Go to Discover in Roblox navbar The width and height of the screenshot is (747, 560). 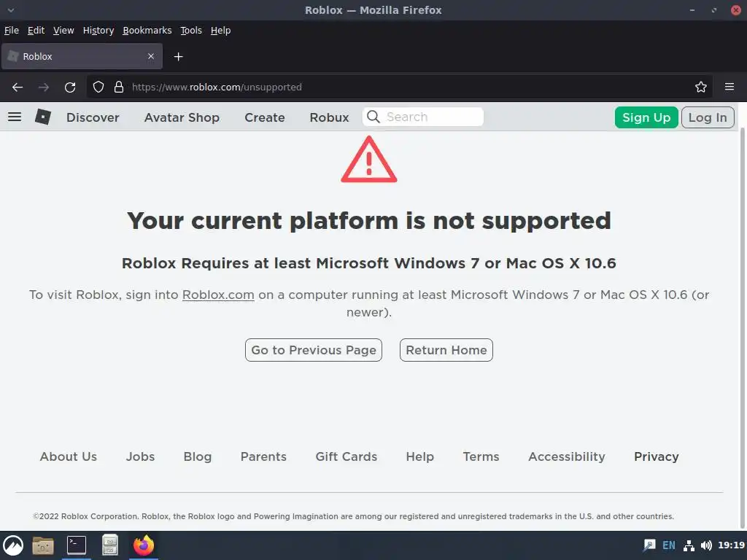(x=93, y=117)
